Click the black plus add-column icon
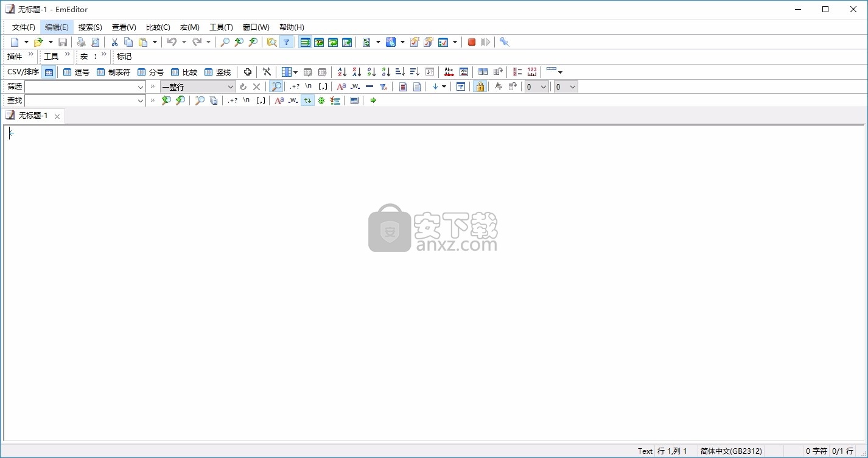868x458 pixels. coord(248,72)
